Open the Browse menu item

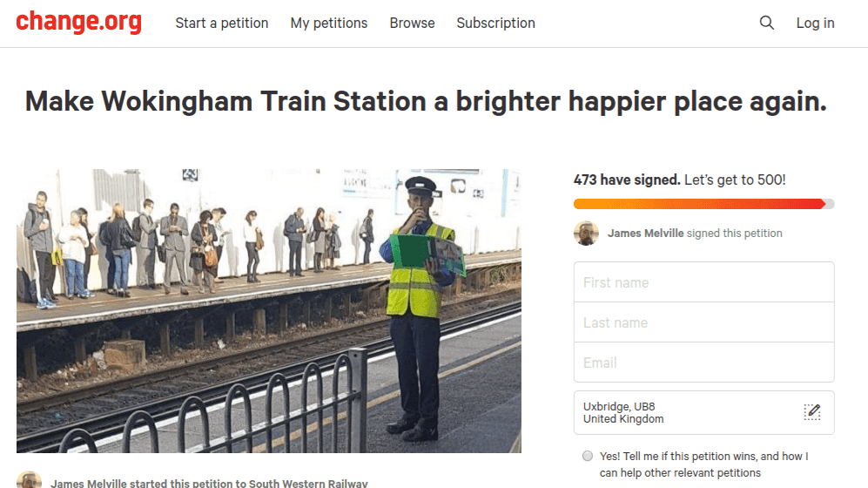(412, 23)
